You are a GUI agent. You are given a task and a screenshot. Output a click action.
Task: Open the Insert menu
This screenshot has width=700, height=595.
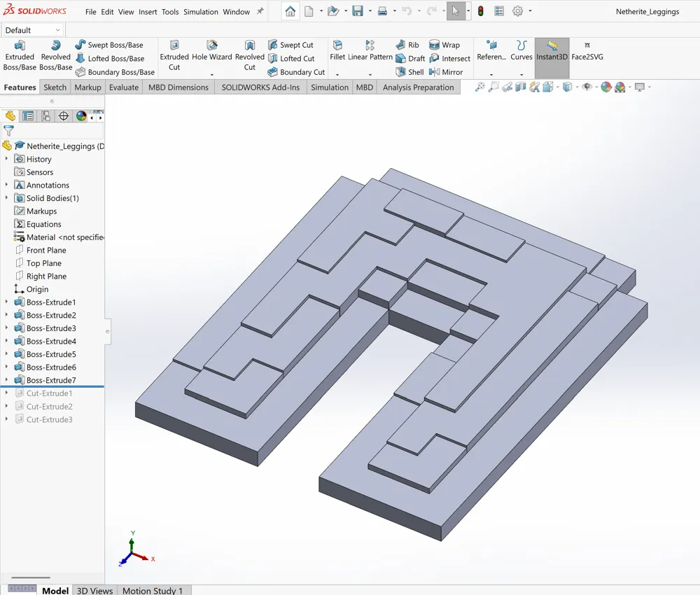[x=148, y=12]
